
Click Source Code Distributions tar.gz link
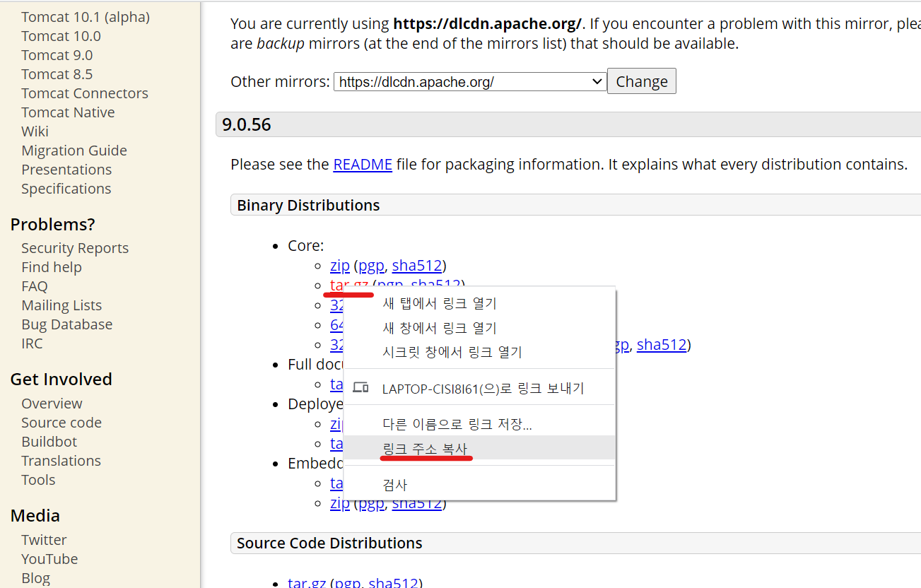[x=307, y=583]
